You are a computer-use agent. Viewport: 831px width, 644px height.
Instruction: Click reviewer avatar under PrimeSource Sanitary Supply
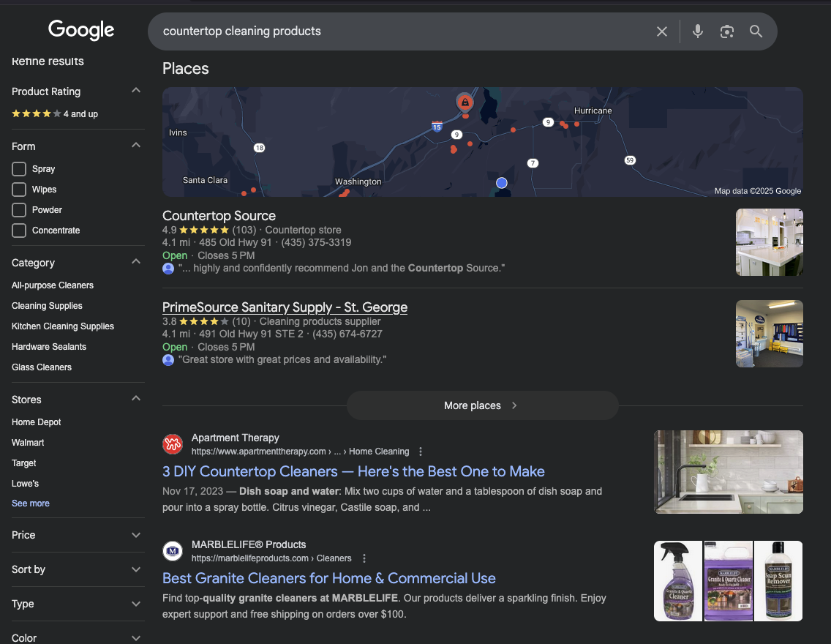pos(168,360)
